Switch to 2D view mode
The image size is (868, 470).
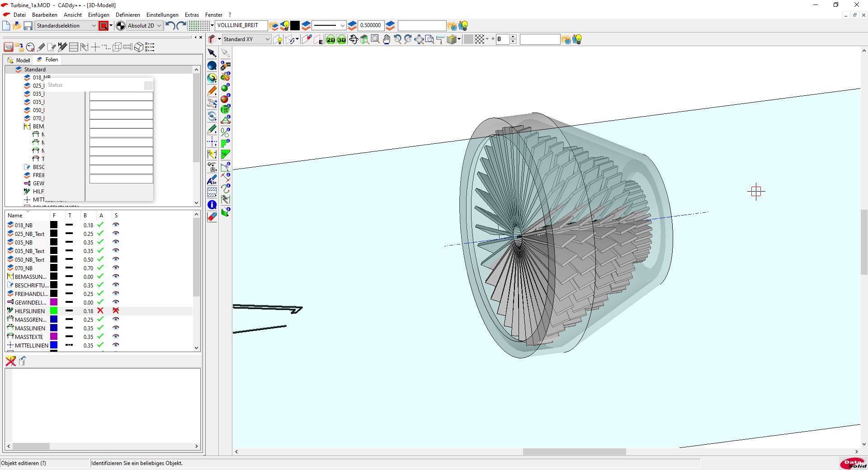point(330,40)
